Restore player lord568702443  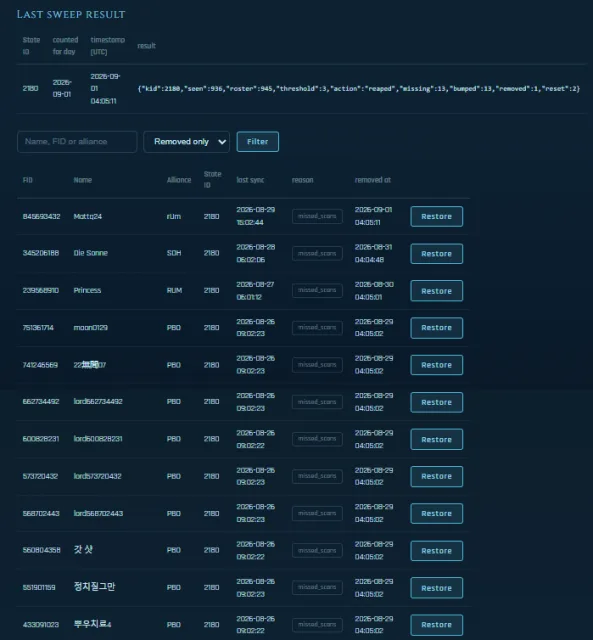click(x=437, y=513)
